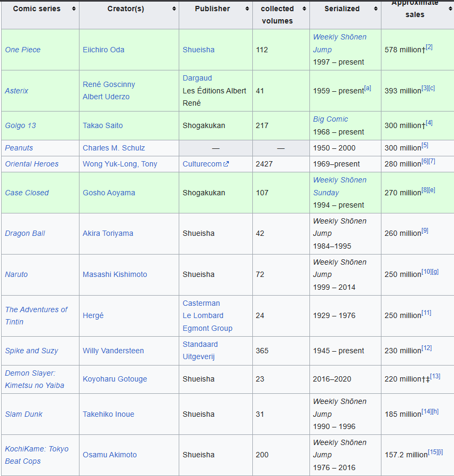Sort by collected volumes column arrows

click(x=304, y=9)
